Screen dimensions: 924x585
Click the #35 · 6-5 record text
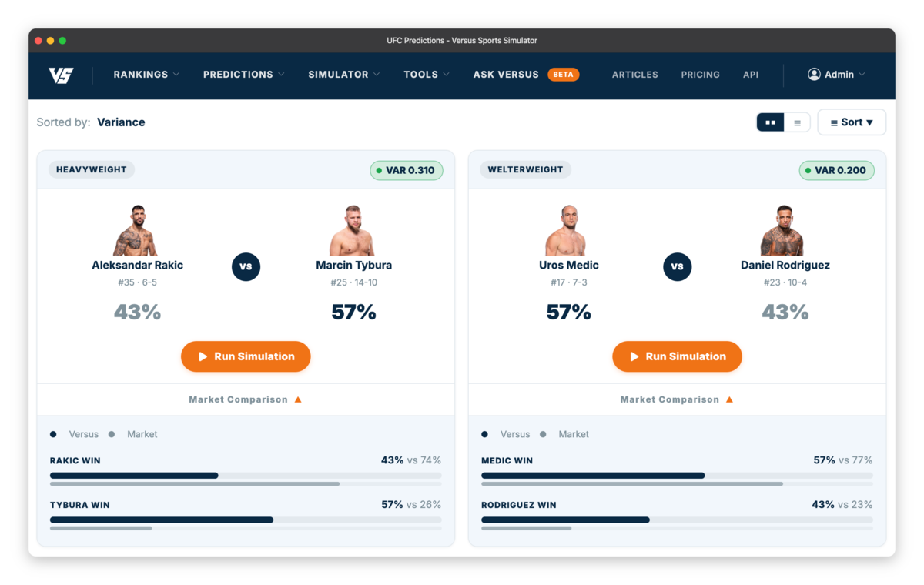[x=137, y=282]
